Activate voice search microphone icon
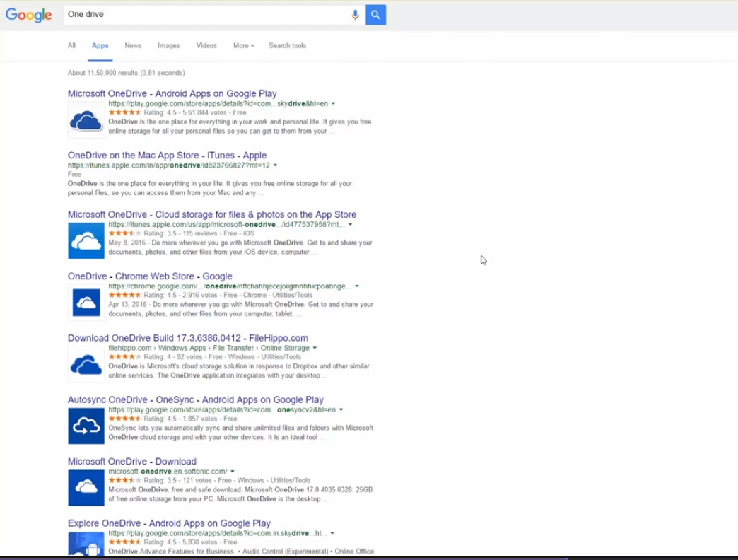This screenshot has width=738, height=560. click(356, 15)
